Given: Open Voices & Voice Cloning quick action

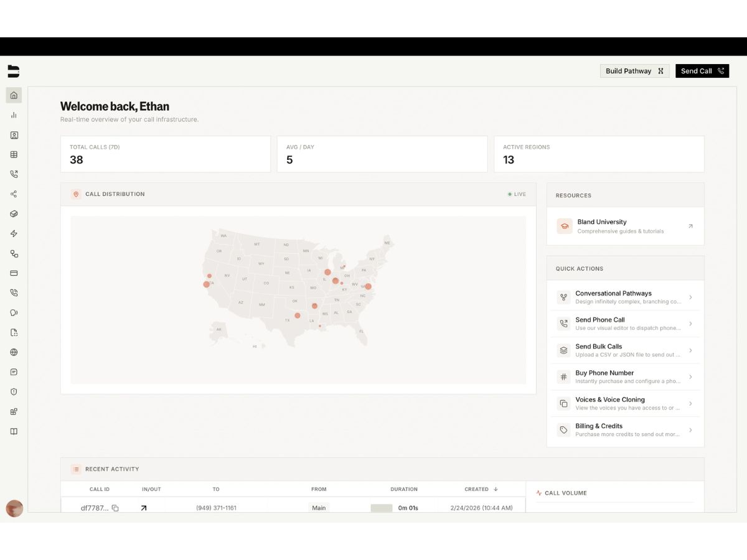Looking at the screenshot, I should coord(625,403).
